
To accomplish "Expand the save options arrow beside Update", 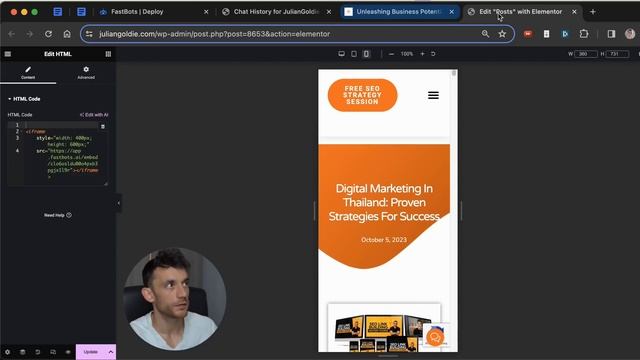I will tap(111, 352).
